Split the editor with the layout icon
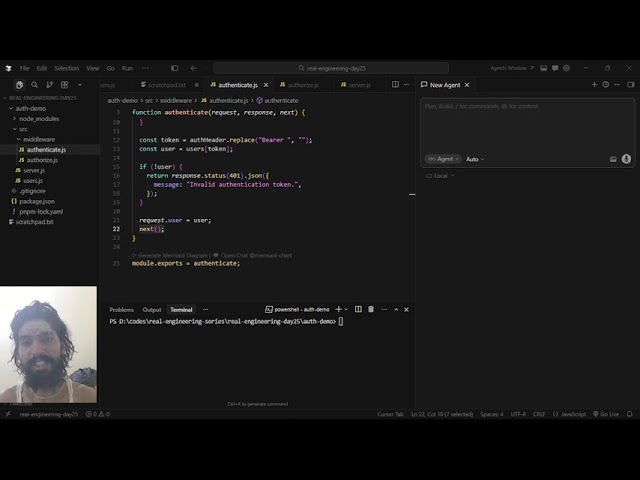Image resolution: width=640 pixels, height=480 pixels. click(x=395, y=84)
